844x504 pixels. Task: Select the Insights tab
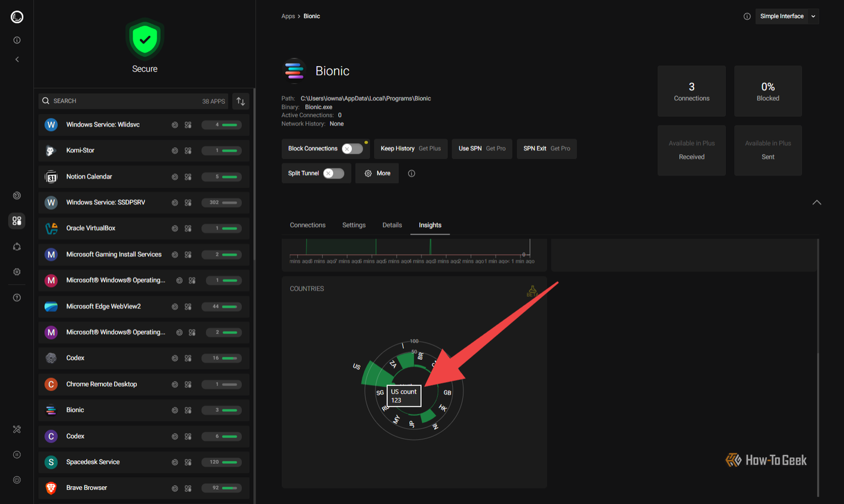(x=430, y=225)
